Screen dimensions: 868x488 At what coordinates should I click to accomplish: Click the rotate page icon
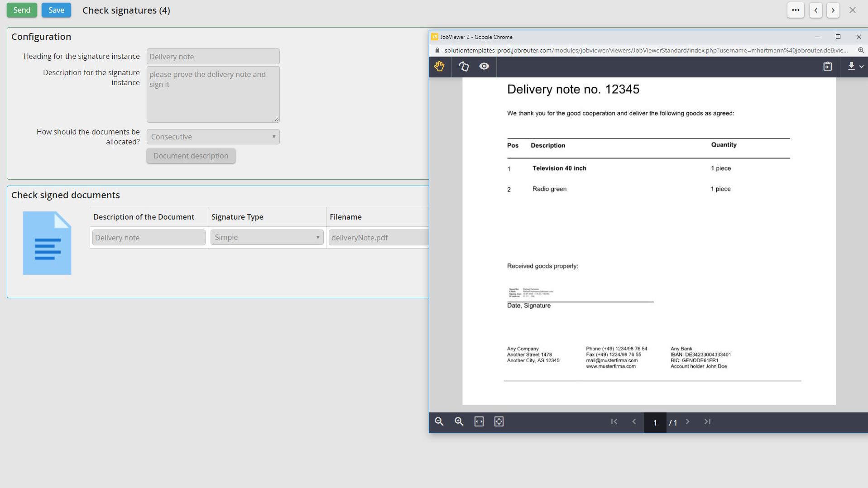point(463,67)
